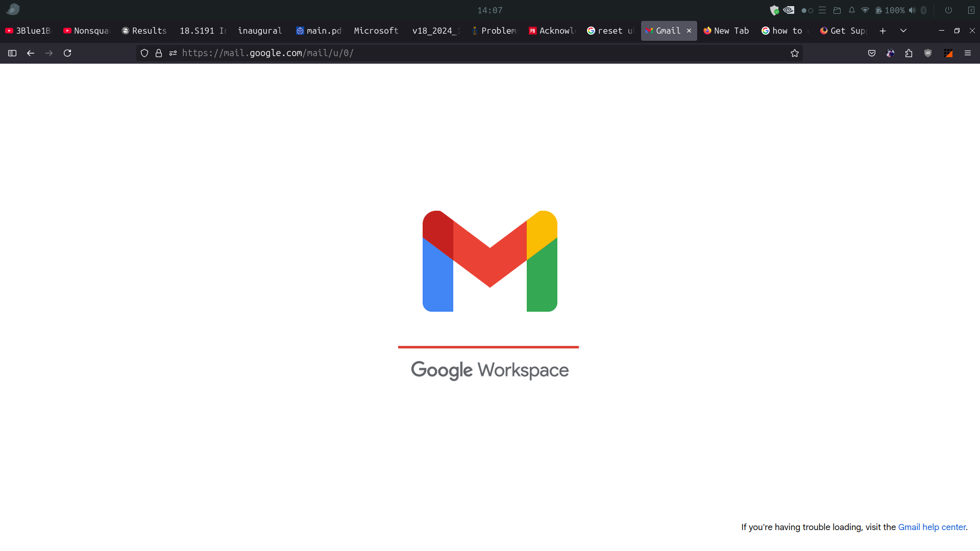Image resolution: width=980 pixels, height=551 pixels.
Task: Show site security padlock info
Action: click(159, 53)
